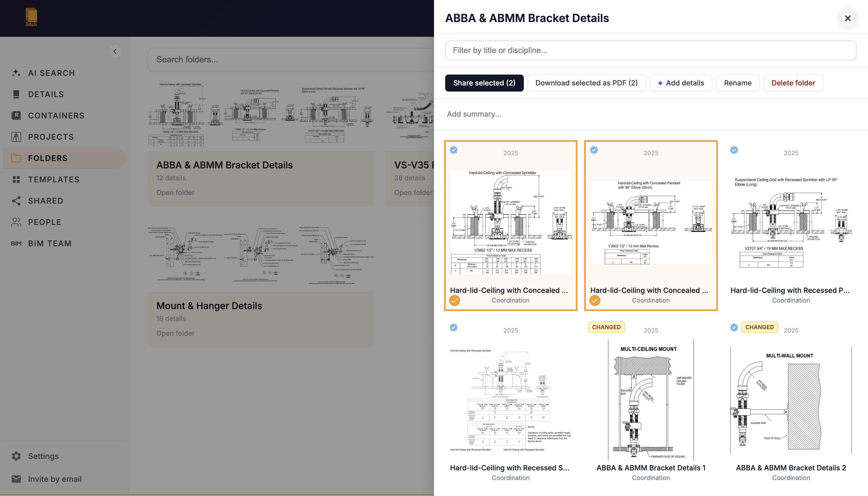Viewport: 868px width, 496px height.
Task: Click Settings label in sidebar
Action: (x=43, y=456)
